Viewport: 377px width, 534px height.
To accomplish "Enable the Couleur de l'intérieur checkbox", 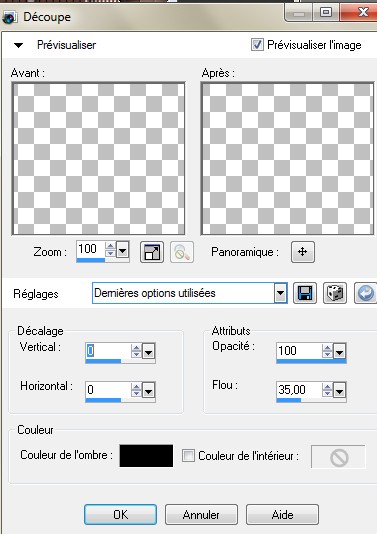I will tap(188, 456).
